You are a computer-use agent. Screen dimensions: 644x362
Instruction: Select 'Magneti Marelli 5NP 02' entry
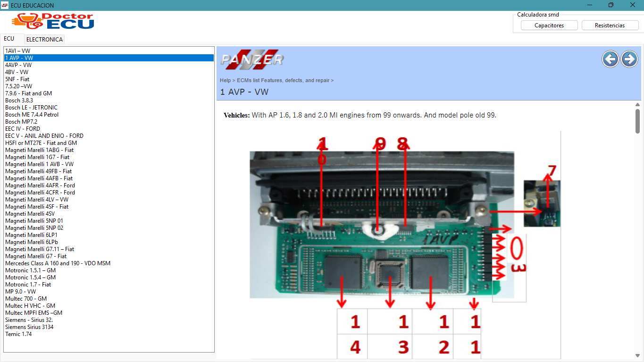coord(109,227)
